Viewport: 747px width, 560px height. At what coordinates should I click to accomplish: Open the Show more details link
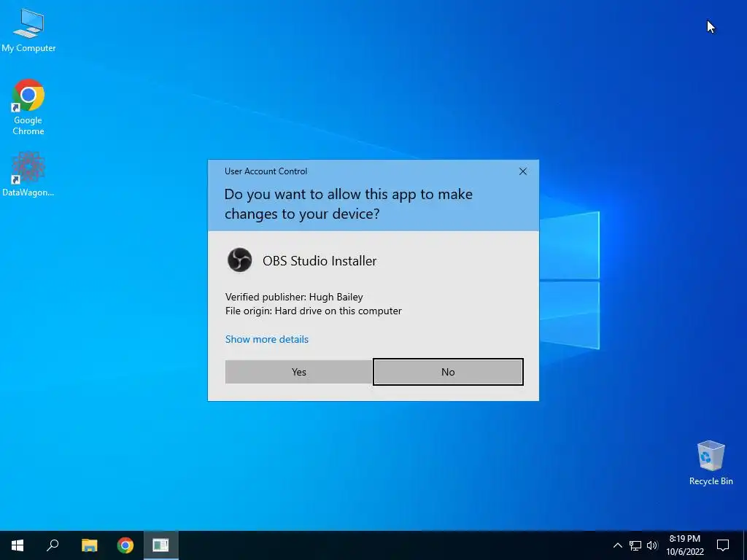coord(267,339)
